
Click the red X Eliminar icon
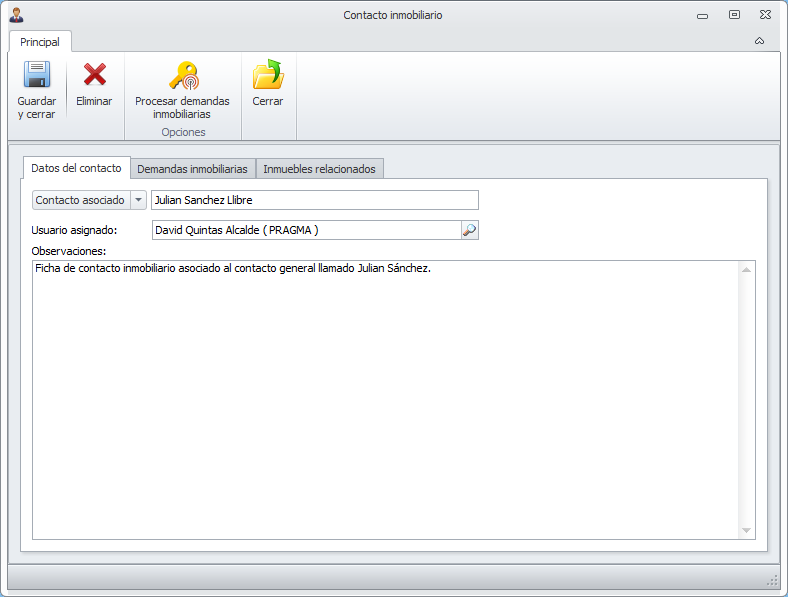[94, 74]
